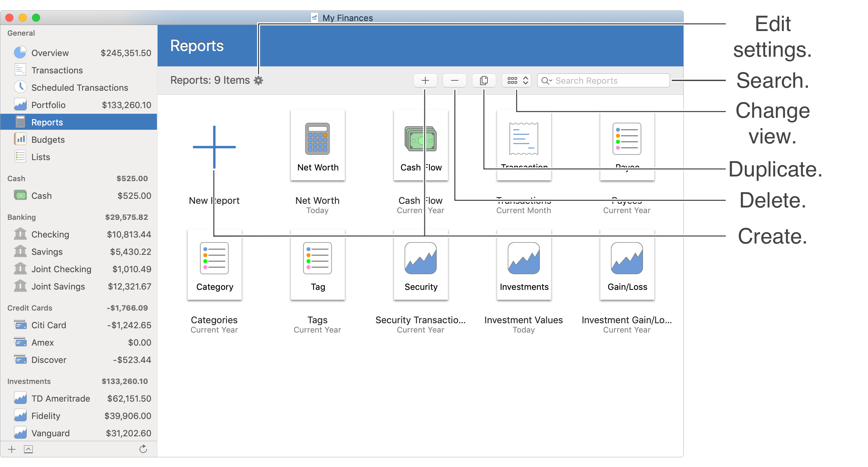Open the Investment Gain/Loss report

(x=627, y=265)
